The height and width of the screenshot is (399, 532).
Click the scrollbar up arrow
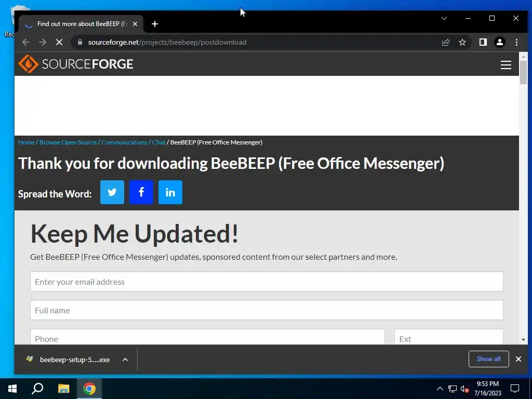[523, 57]
